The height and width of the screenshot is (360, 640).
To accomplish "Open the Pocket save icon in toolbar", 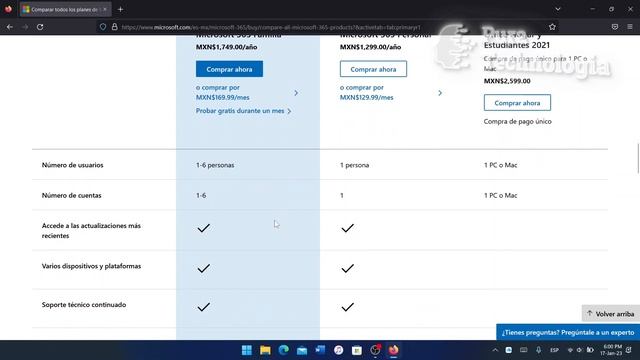I will pos(615,27).
